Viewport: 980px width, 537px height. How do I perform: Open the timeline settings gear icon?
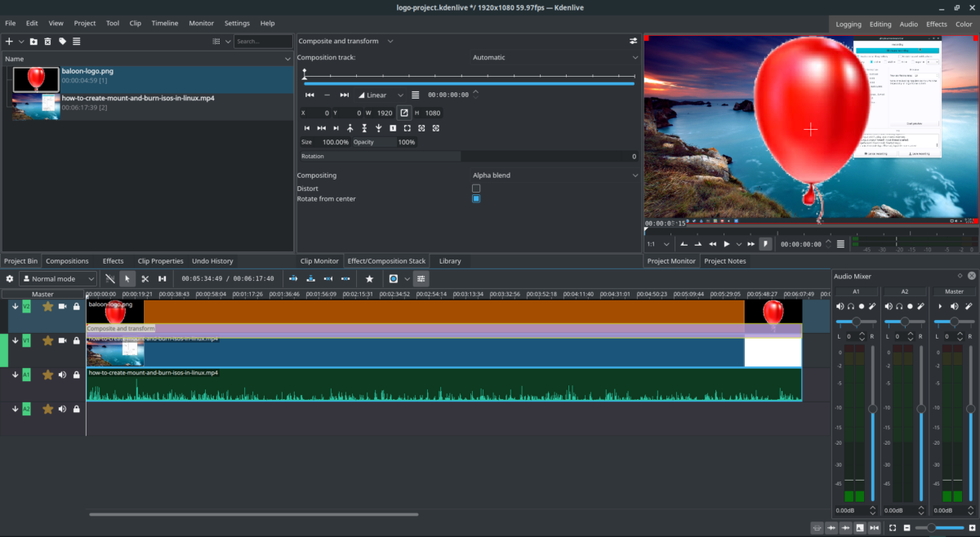[9, 278]
